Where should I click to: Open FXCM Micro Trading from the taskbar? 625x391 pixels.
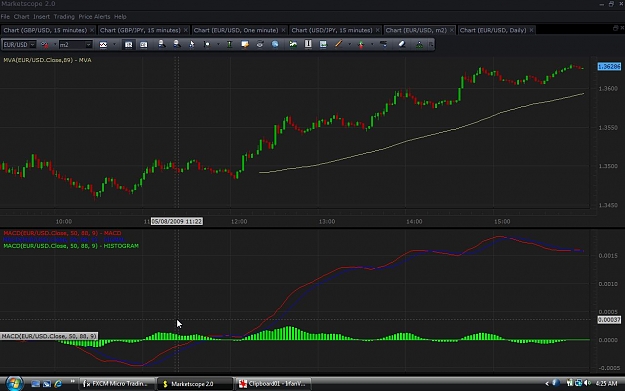click(x=117, y=384)
